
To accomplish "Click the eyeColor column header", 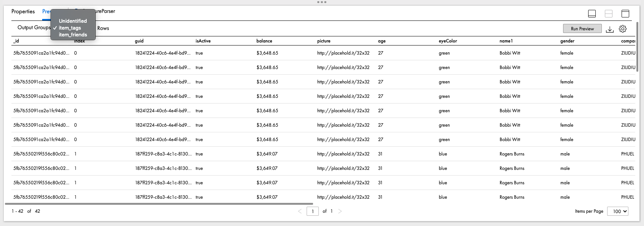I will 448,41.
